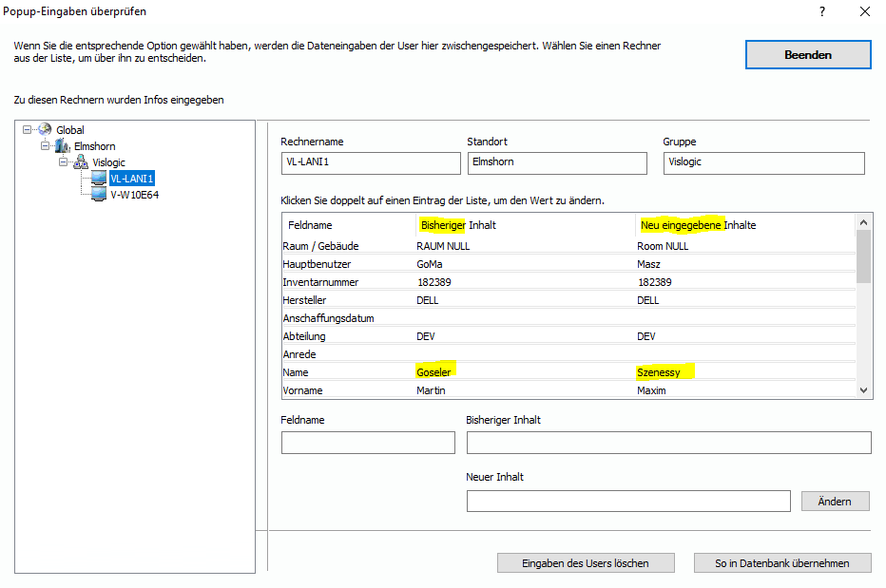Click the previous name Goseler
886x588 pixels.
pyautogui.click(x=433, y=372)
